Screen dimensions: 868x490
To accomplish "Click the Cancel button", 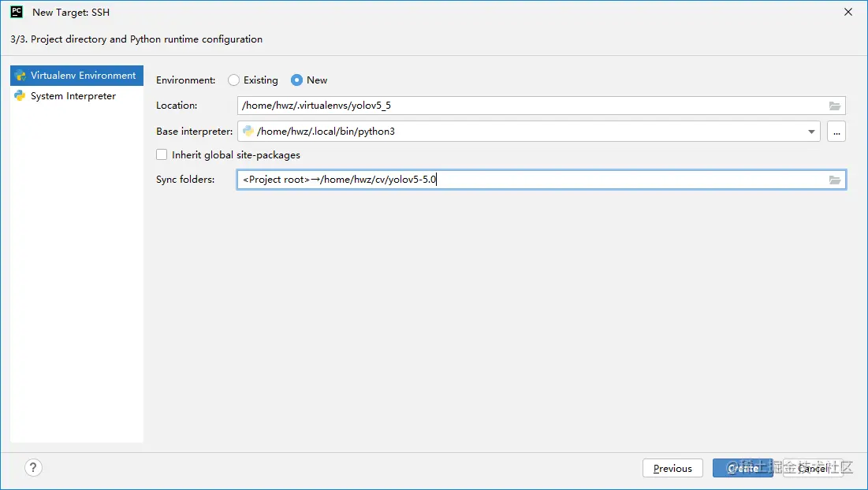I will 813,468.
